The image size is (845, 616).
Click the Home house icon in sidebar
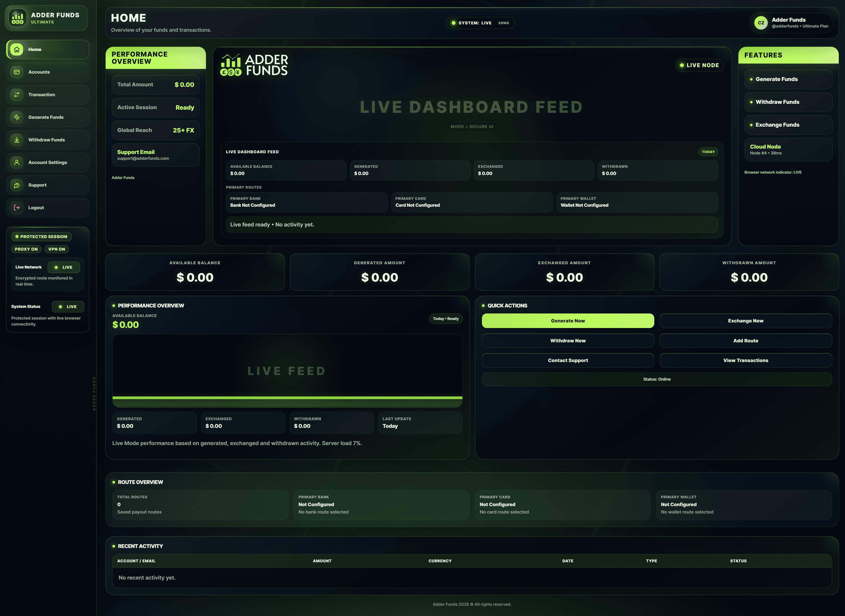tap(17, 49)
